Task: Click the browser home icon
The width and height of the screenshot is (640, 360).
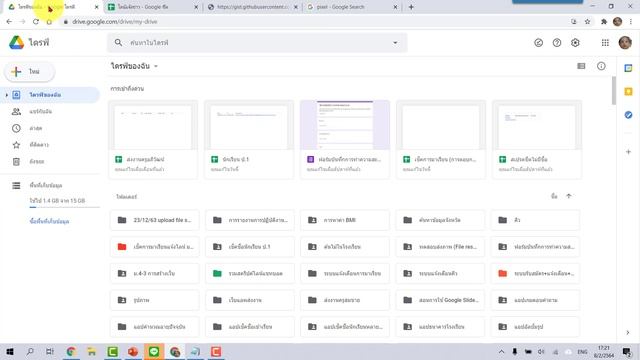Action: point(49,22)
